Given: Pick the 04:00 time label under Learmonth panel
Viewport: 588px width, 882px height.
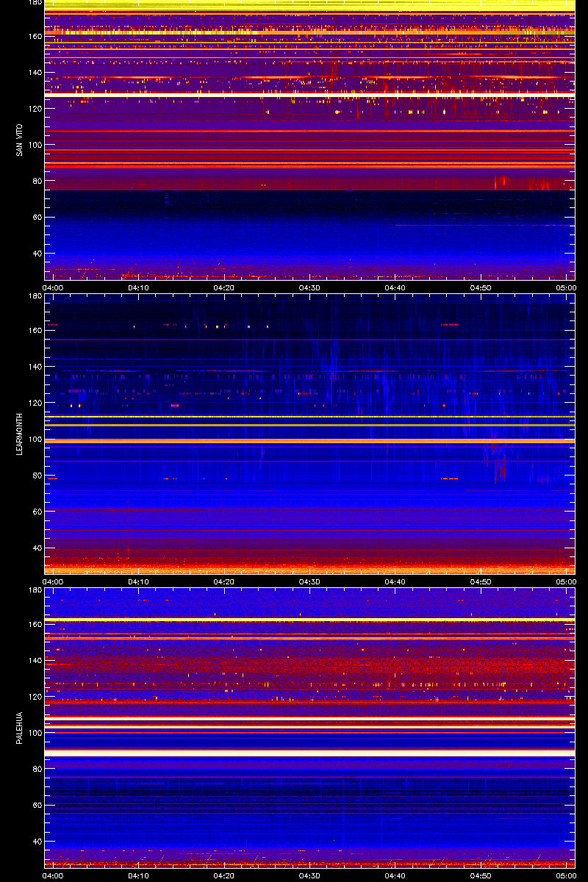Looking at the screenshot, I should pyautogui.click(x=53, y=581).
